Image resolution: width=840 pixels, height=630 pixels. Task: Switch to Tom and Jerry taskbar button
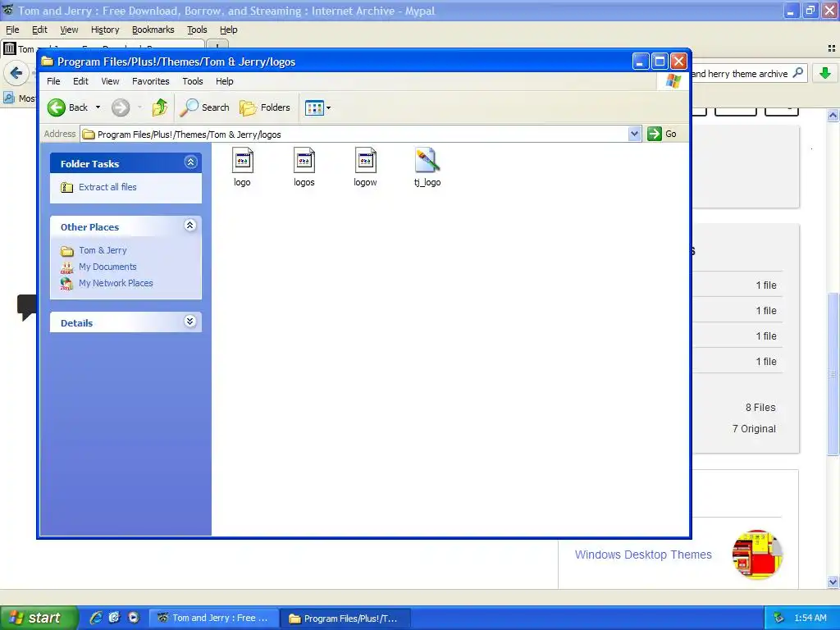(x=214, y=618)
